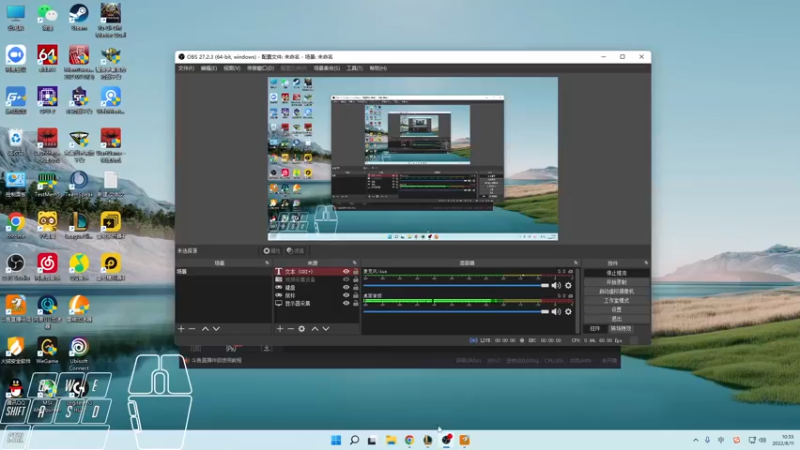Add a new source with plus icon
The height and width of the screenshot is (450, 800).
coord(279,328)
